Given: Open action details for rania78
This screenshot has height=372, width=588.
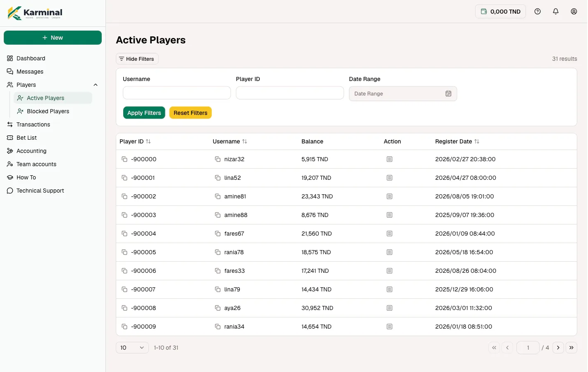Looking at the screenshot, I should click(x=390, y=252).
